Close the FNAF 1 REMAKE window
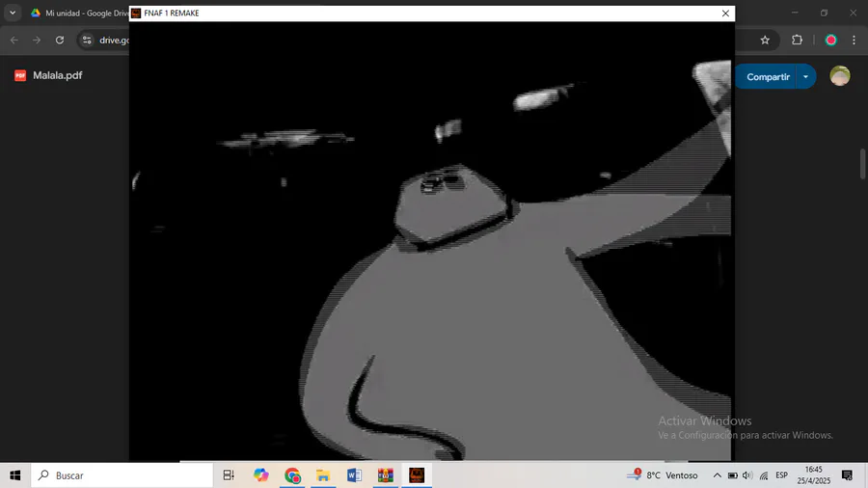Viewport: 868px width, 488px height. [725, 14]
